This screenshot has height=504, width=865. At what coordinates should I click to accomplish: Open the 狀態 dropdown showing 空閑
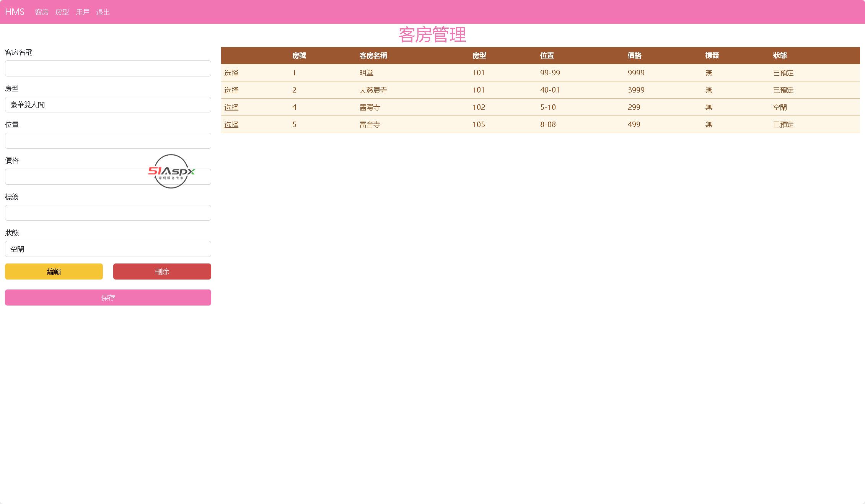click(x=108, y=249)
